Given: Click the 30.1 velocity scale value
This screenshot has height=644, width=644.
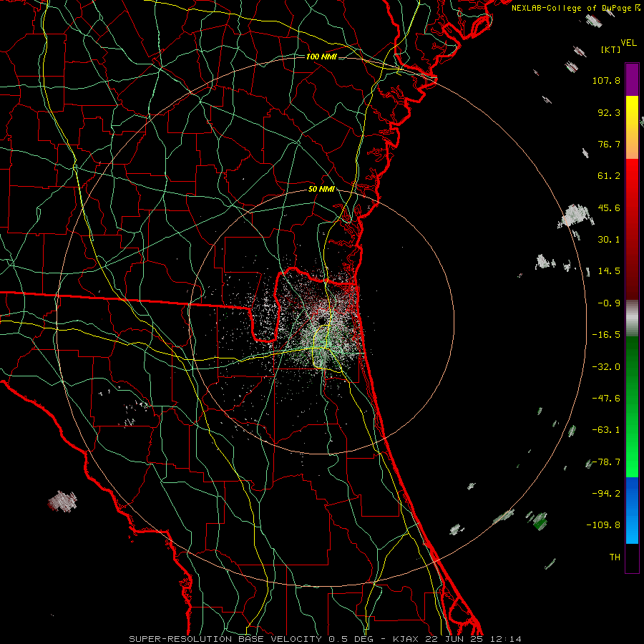Looking at the screenshot, I should point(609,240).
